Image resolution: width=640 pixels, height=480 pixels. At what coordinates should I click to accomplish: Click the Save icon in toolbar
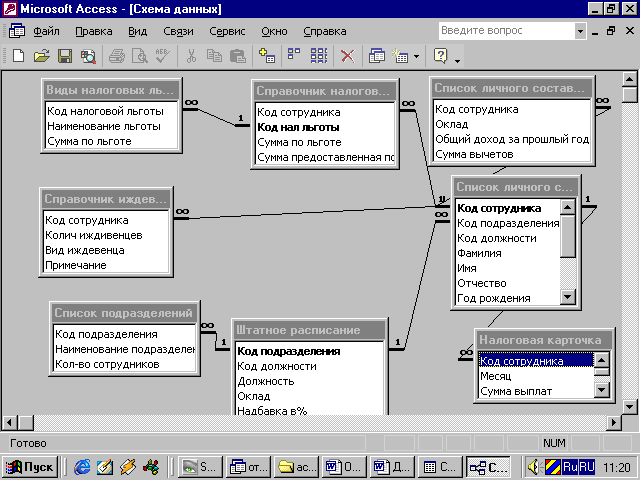64,56
